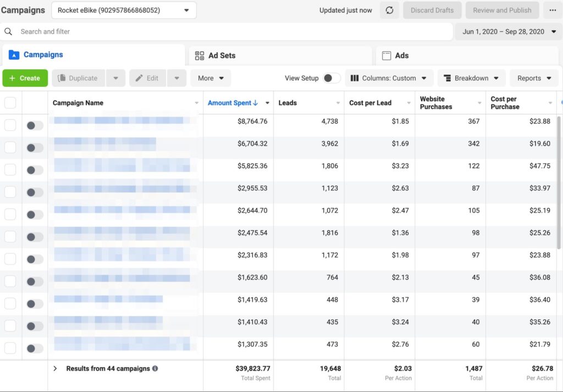Toggle campaign switch in $5,825.36 row

pyautogui.click(x=35, y=170)
